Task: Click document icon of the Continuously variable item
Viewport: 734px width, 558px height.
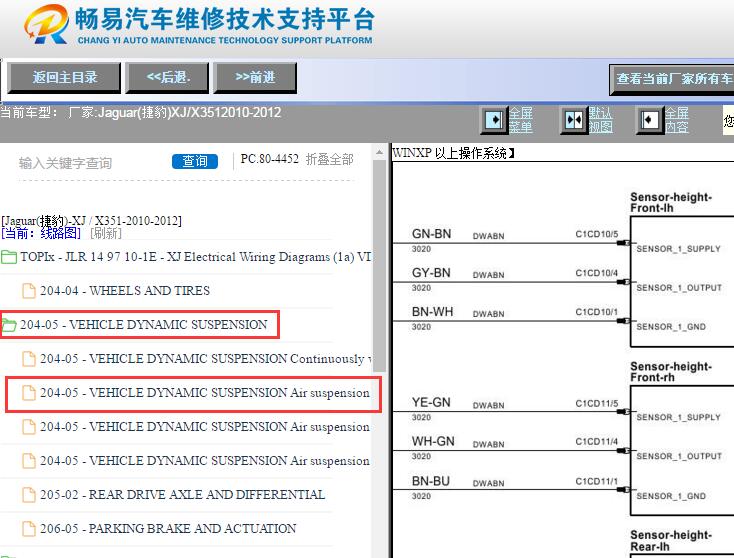Action: 29,359
